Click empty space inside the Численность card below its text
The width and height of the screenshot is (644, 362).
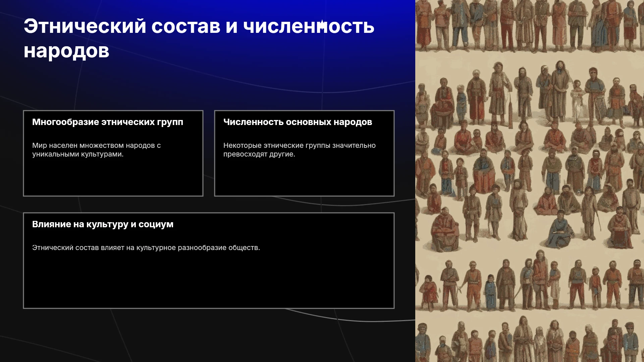pos(304,178)
